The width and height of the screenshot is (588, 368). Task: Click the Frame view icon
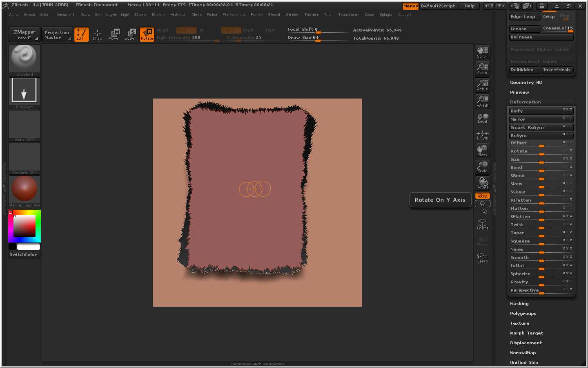[482, 224]
